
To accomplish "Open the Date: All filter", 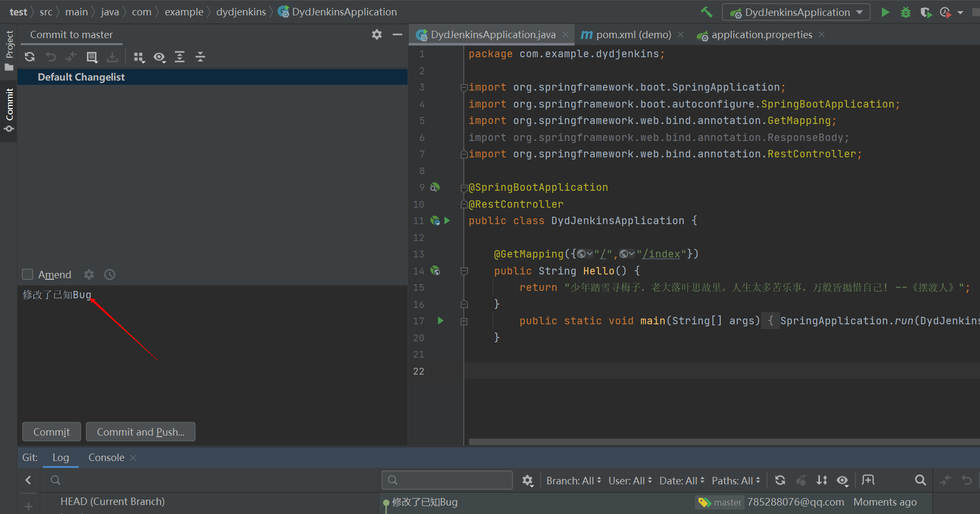I will (682, 481).
